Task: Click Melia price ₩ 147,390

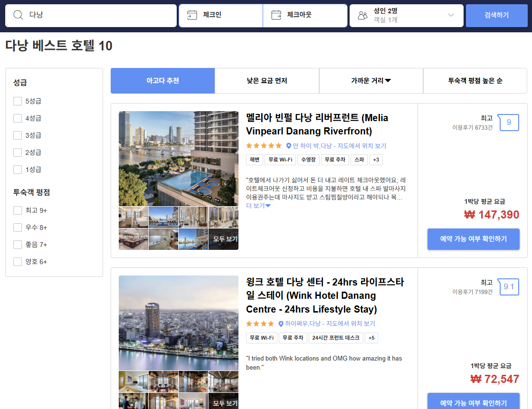Action: [492, 215]
